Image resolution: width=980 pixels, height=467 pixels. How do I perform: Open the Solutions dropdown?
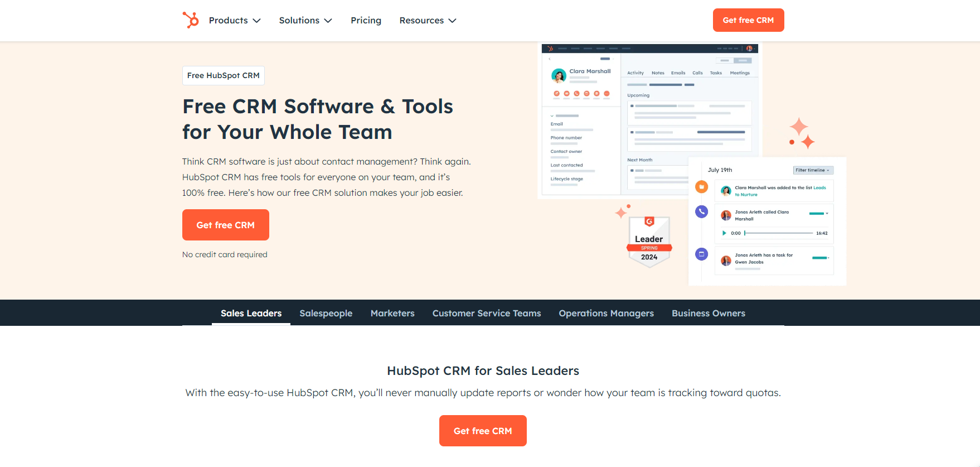pos(305,21)
